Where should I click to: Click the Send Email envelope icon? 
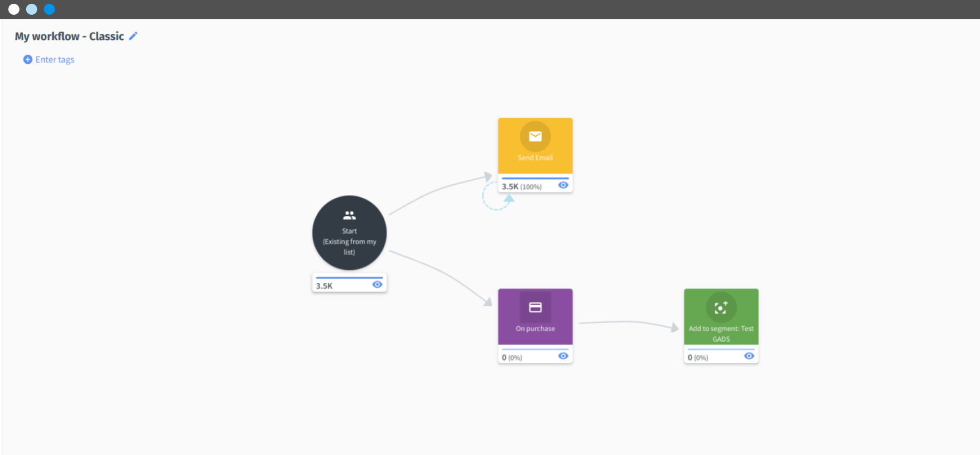tap(535, 136)
